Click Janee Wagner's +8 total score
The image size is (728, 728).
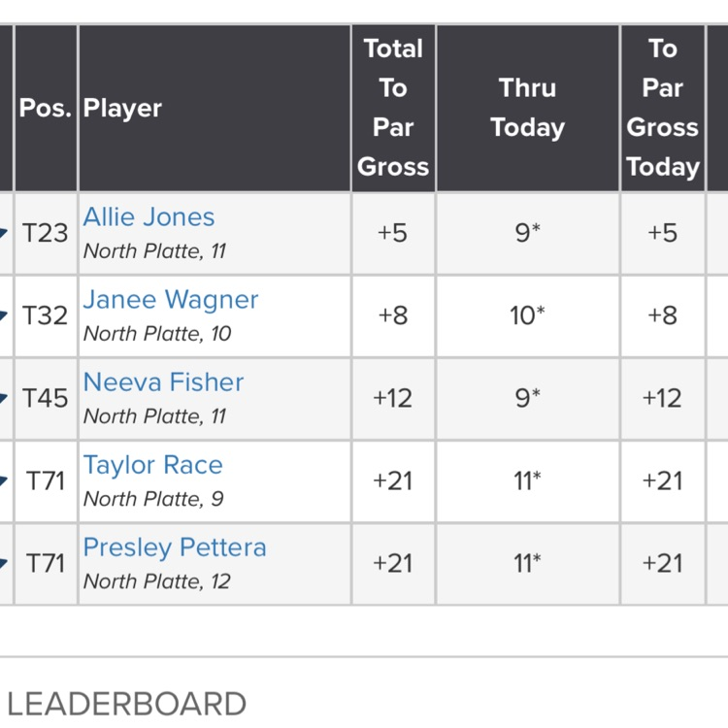click(x=393, y=315)
